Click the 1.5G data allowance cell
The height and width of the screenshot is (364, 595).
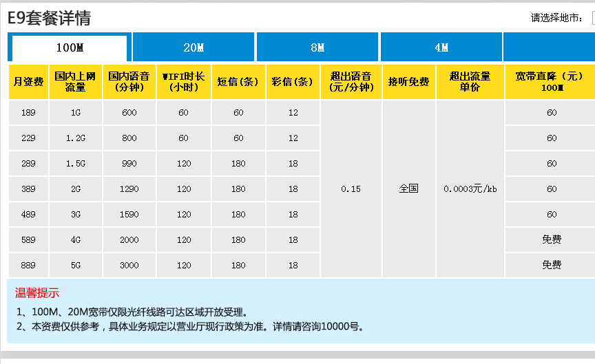point(75,164)
